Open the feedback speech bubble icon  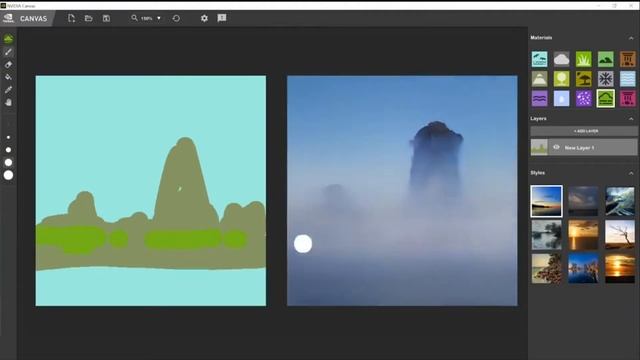pyautogui.click(x=222, y=18)
